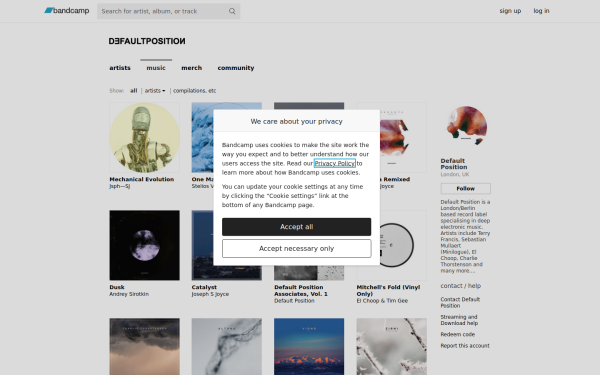Click the Catalyst album title

[204, 287]
